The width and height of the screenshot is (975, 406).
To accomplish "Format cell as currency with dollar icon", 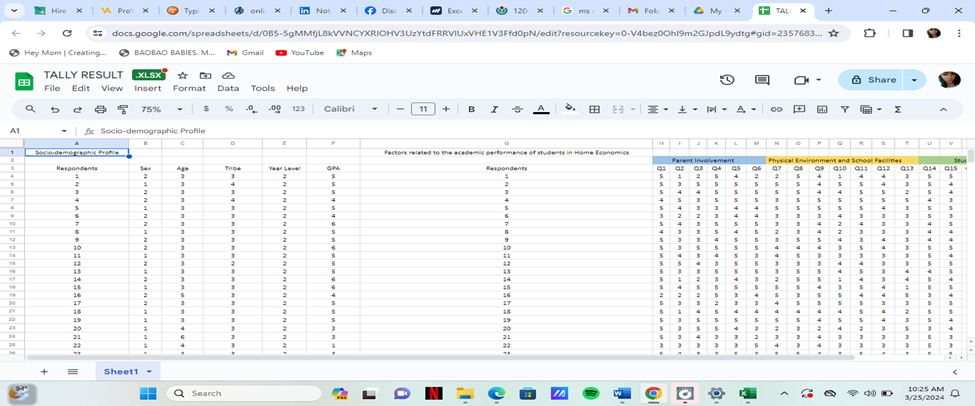I will coord(206,109).
